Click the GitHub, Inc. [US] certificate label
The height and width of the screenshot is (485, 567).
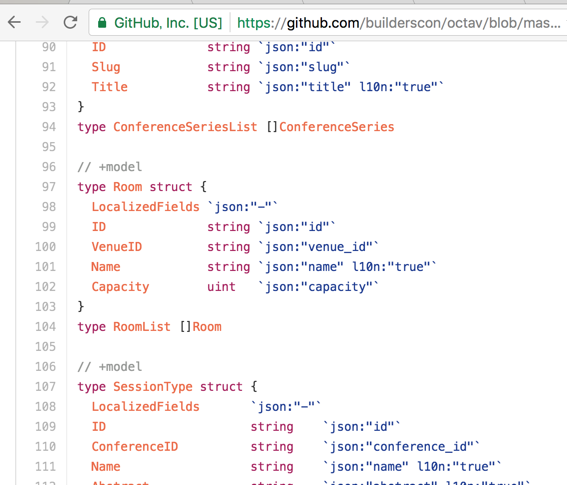(168, 23)
